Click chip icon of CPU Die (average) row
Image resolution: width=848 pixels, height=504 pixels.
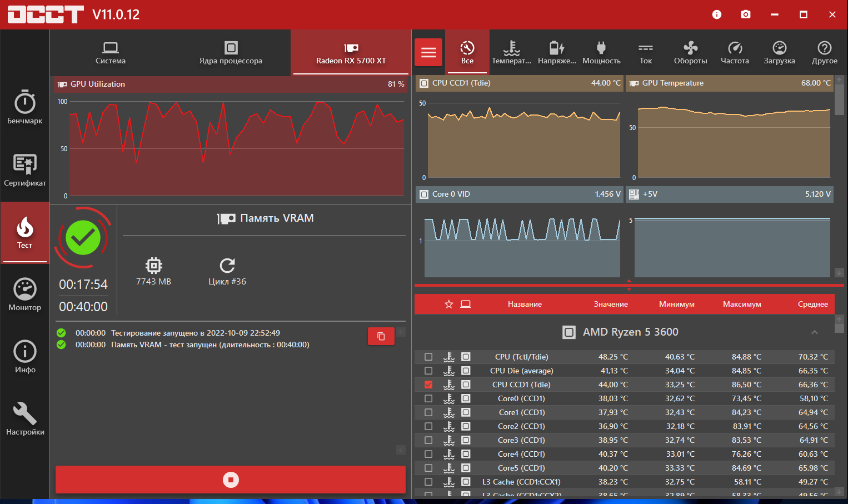[x=466, y=371]
